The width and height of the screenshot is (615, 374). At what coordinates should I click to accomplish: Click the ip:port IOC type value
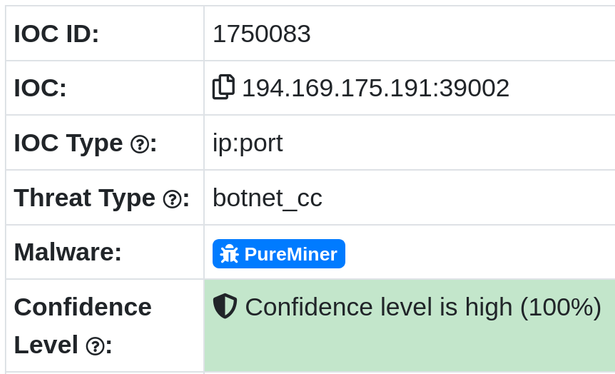coord(247,143)
